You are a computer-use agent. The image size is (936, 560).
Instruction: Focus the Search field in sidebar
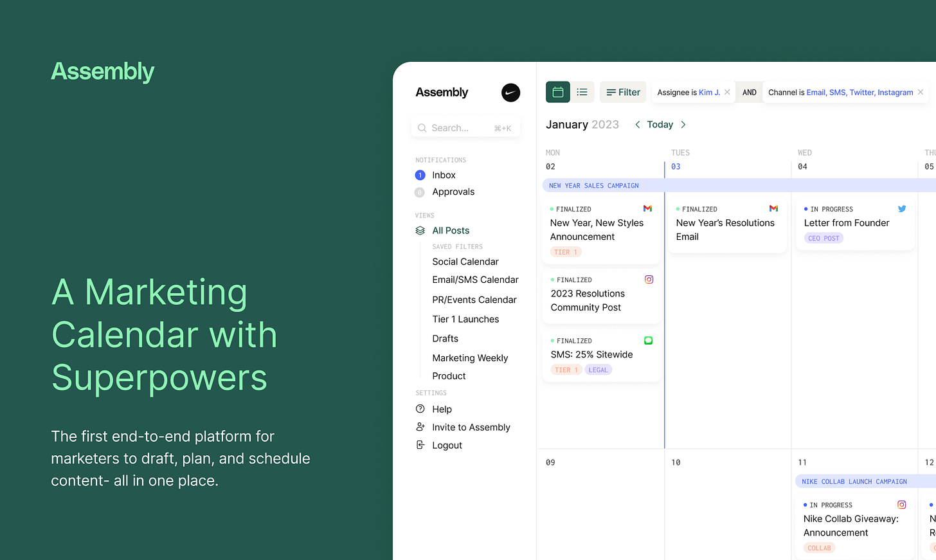[x=465, y=128]
